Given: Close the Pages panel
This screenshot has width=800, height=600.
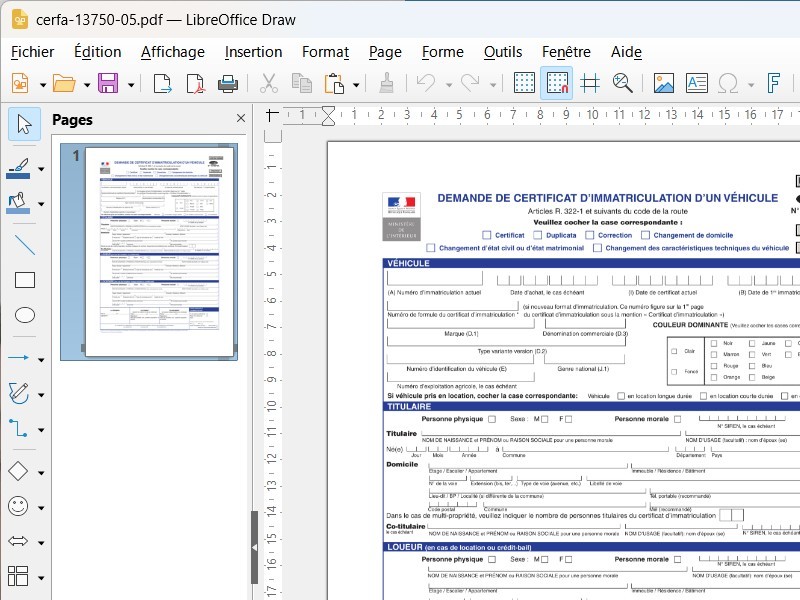Looking at the screenshot, I should pyautogui.click(x=240, y=119).
